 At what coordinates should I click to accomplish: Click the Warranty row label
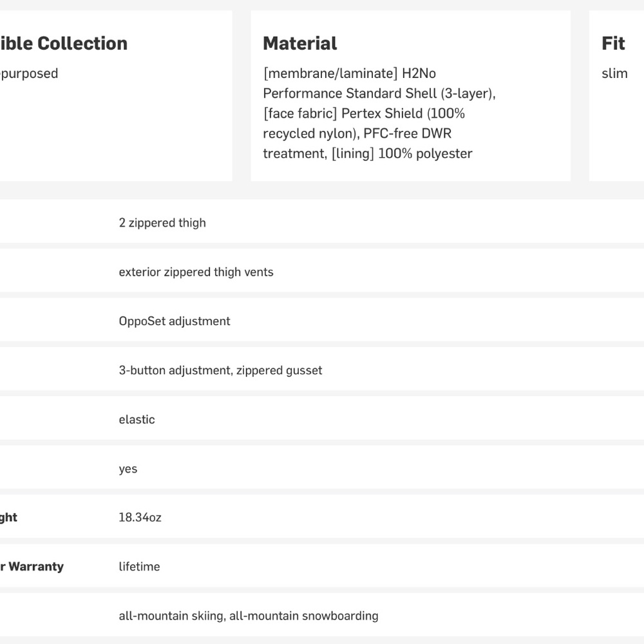32,567
